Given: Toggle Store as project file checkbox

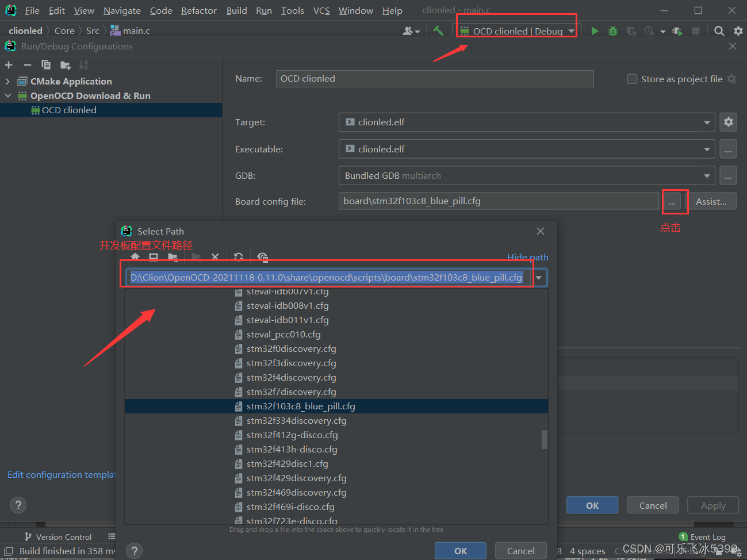Looking at the screenshot, I should [x=632, y=79].
